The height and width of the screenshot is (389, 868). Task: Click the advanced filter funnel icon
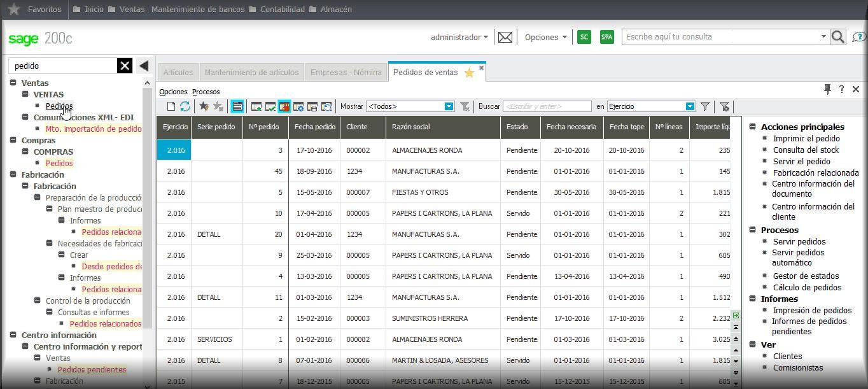click(x=724, y=106)
